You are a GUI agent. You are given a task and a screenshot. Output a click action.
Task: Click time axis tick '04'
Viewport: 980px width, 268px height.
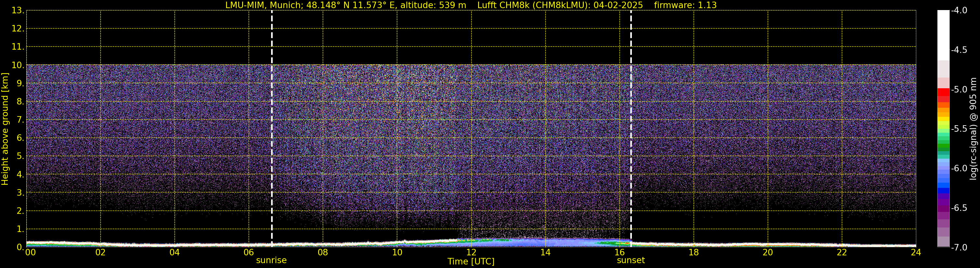tap(175, 252)
